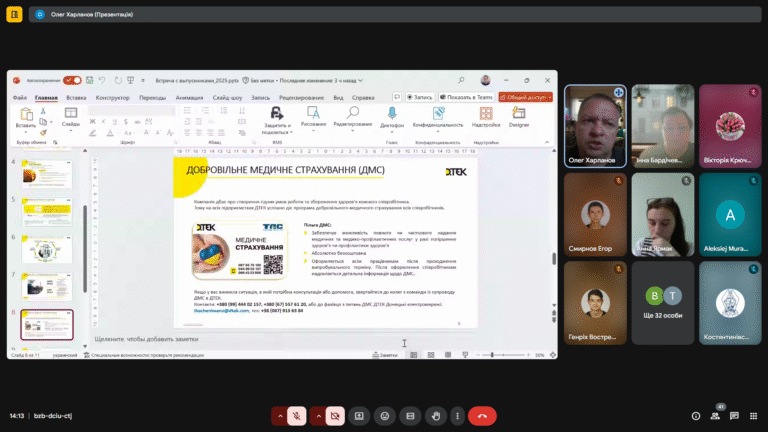Switch to the Слайд-шоу ribbon tab

coord(227,97)
